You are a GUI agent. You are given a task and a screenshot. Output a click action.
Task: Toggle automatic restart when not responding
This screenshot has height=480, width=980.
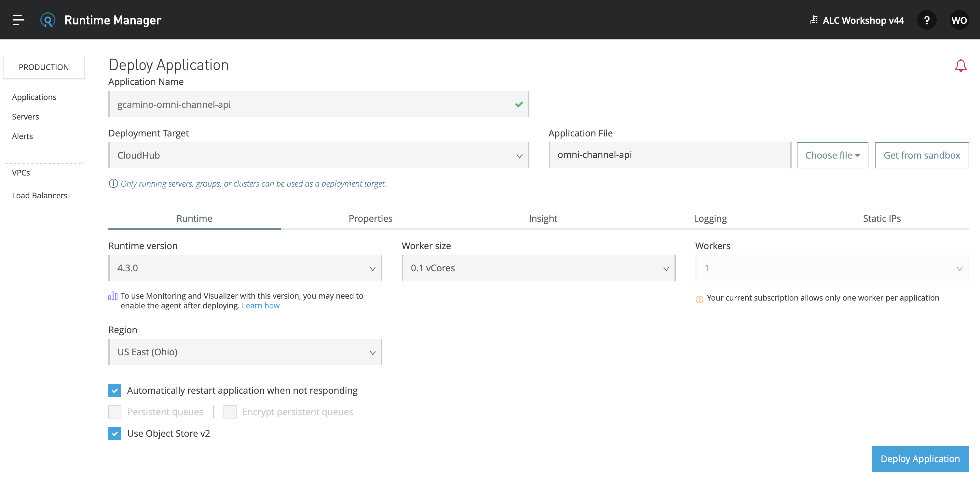tap(115, 390)
